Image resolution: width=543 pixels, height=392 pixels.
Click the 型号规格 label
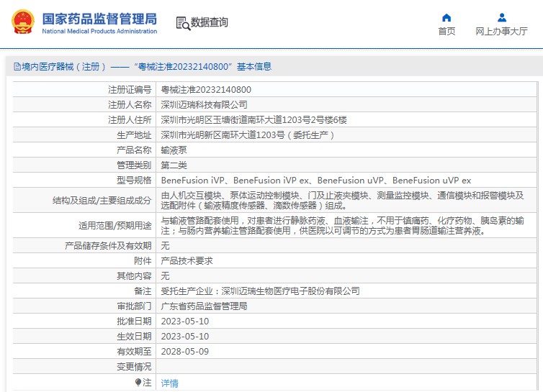point(134,181)
